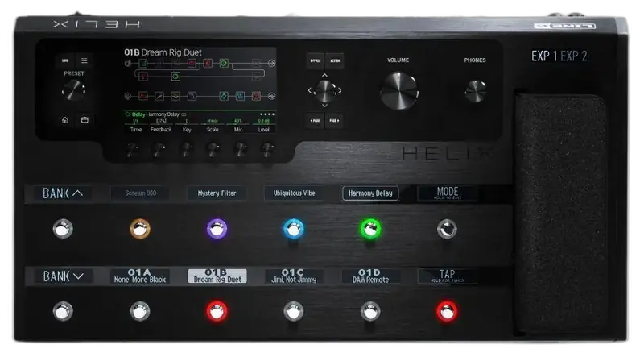The width and height of the screenshot is (644, 353).
Task: Turn the knob beneath the Time parameter
Action: (132, 150)
